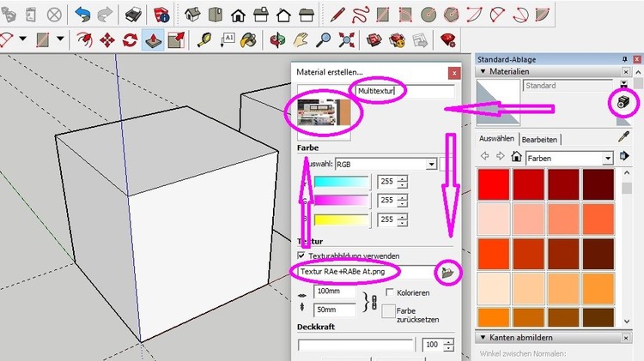This screenshot has height=361, width=644.
Task: Switch to the Bearbeiten tab
Action: [x=539, y=140]
